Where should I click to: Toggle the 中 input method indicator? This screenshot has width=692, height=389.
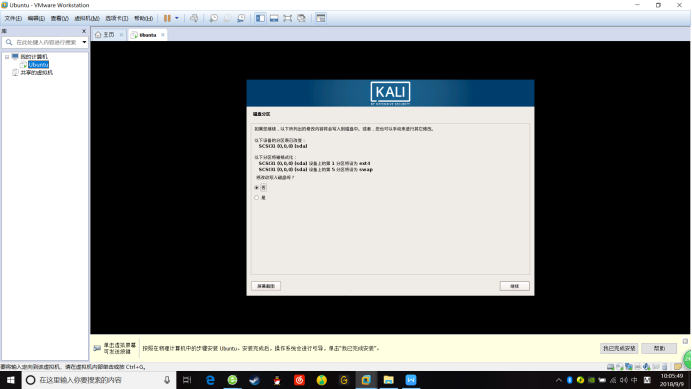pos(635,380)
